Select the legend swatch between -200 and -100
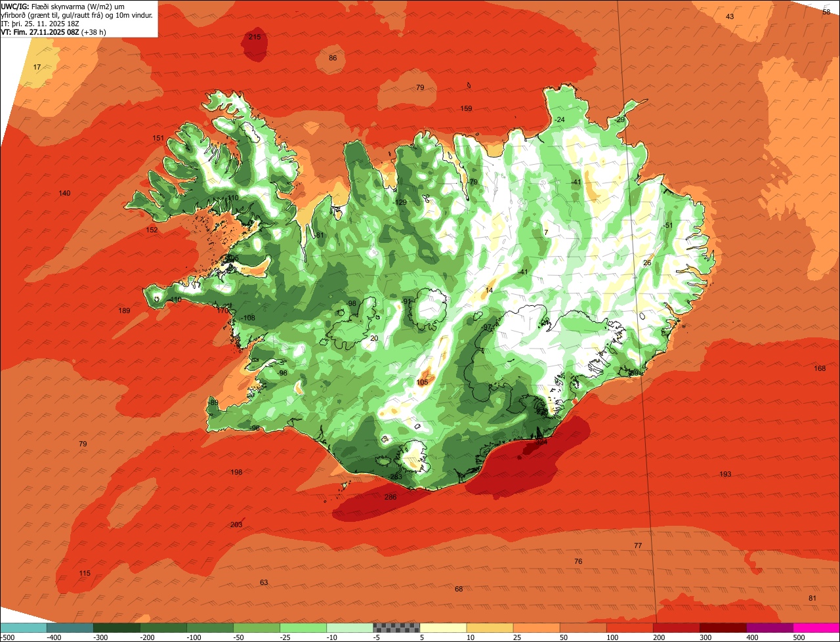Image resolution: width=840 pixels, height=642 pixels. click(x=163, y=628)
